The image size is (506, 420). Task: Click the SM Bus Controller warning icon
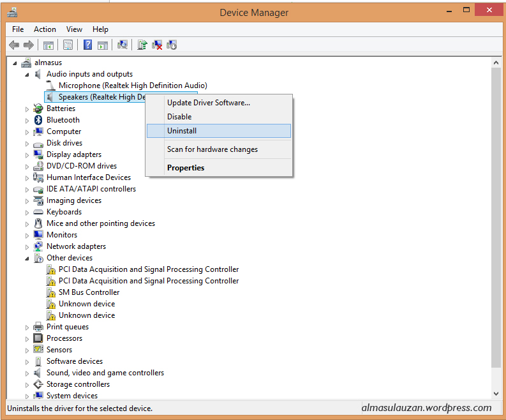pos(50,292)
